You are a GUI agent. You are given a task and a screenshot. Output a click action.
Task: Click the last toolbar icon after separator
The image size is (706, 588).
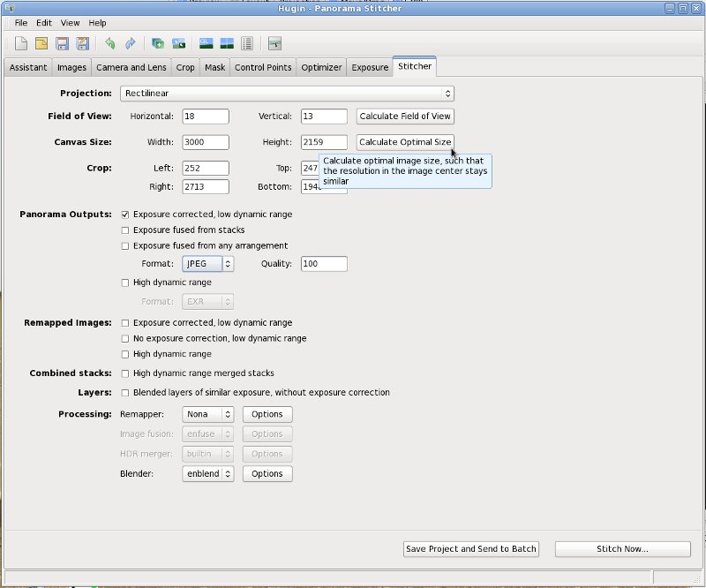tap(274, 43)
